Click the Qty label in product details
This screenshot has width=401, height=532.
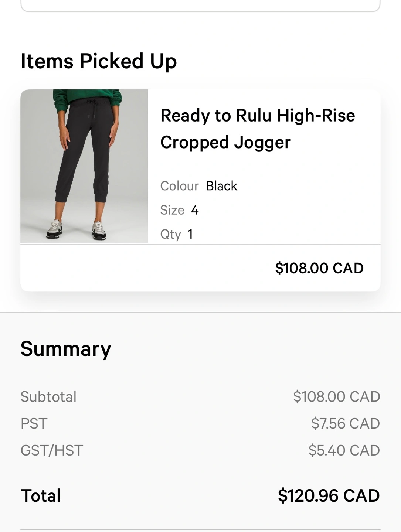pyautogui.click(x=170, y=234)
